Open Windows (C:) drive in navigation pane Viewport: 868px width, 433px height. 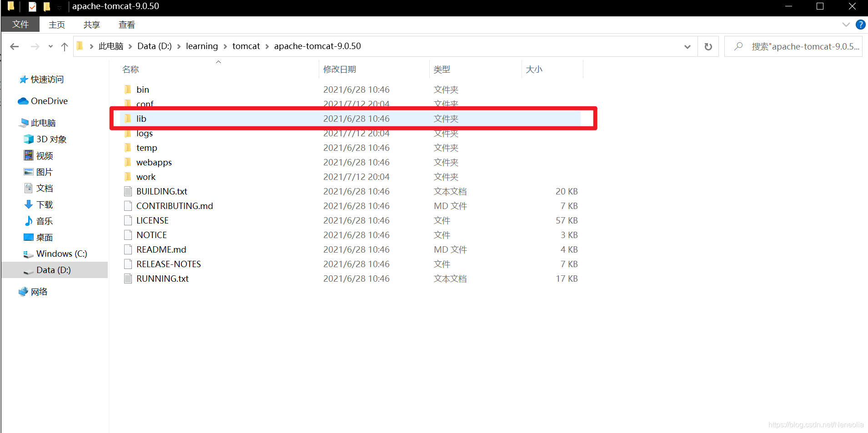61,254
